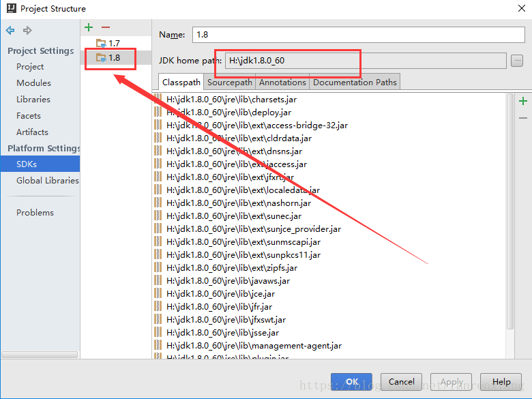Add classpath entry with right-side plus
532x399 pixels.
pyautogui.click(x=523, y=101)
